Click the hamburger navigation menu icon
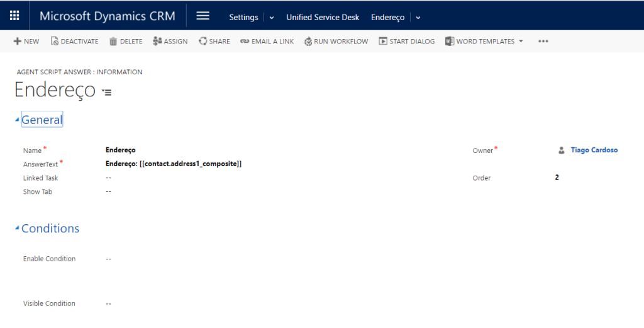The height and width of the screenshot is (328, 644). coord(203,16)
